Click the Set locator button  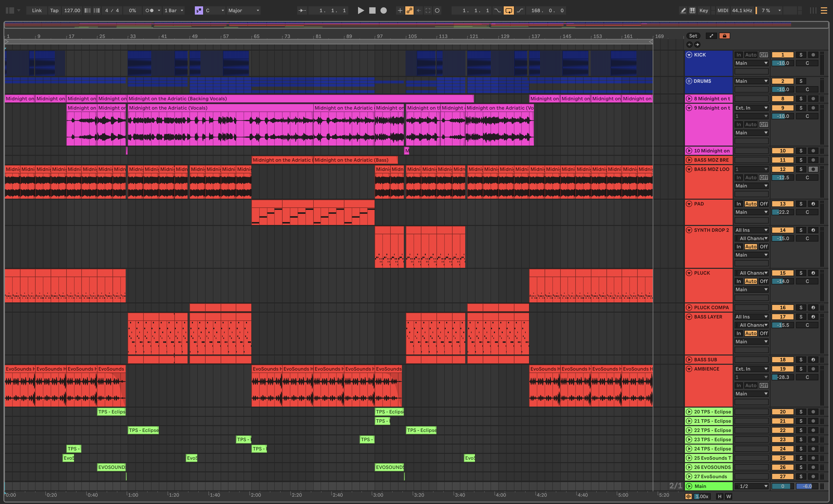pos(693,36)
